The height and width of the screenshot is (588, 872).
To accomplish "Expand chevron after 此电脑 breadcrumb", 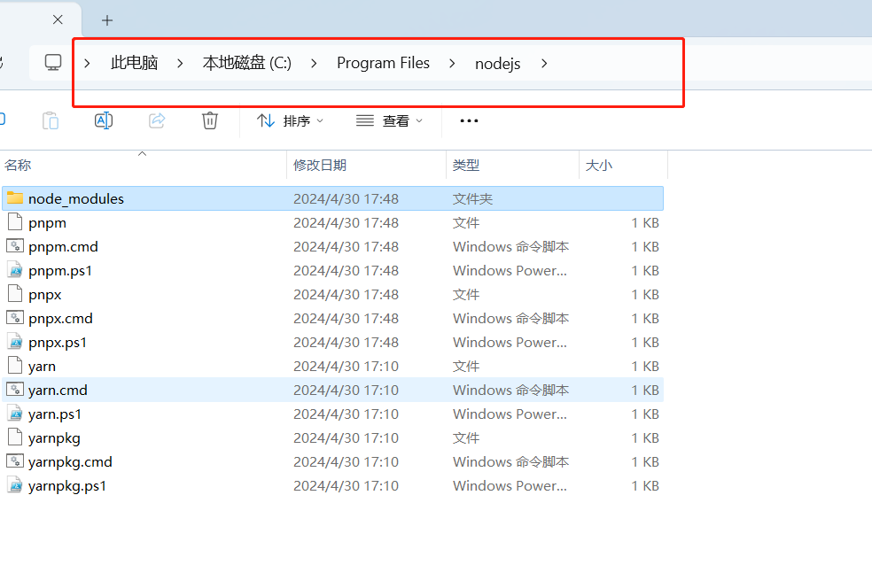I will point(180,64).
